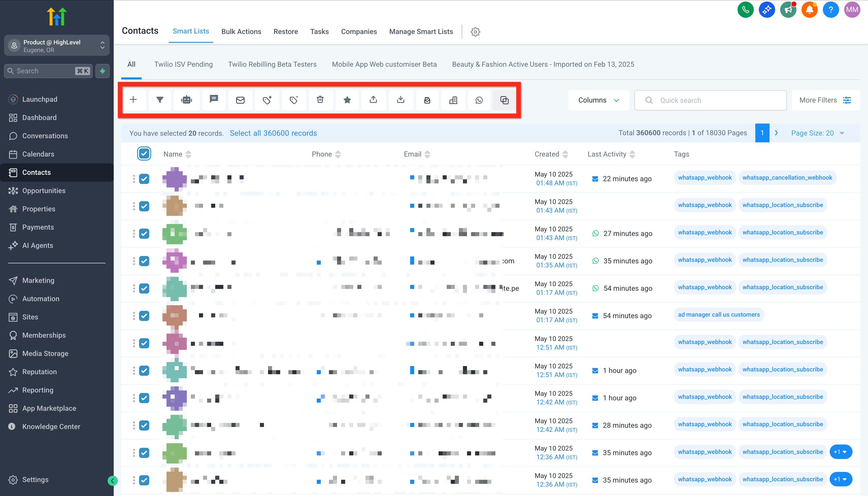Viewport: 868px width, 496px height.
Task: Click the add contact plus icon
Action: pyautogui.click(x=133, y=100)
